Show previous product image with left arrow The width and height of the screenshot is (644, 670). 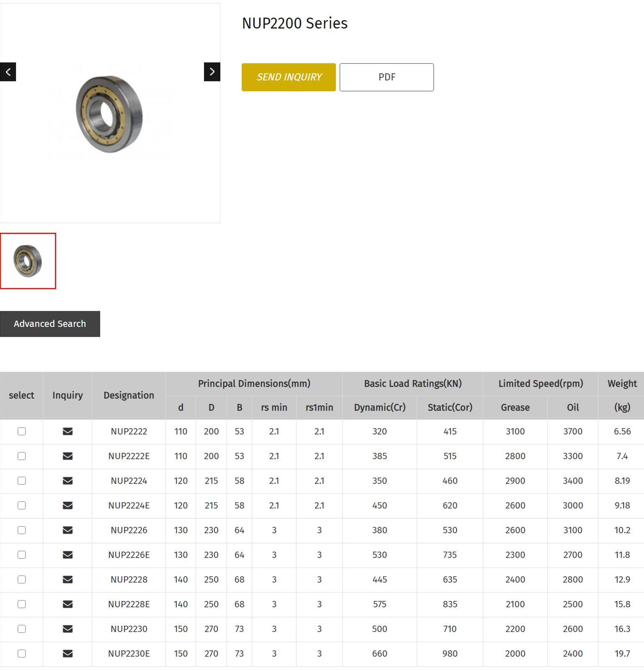[8, 72]
